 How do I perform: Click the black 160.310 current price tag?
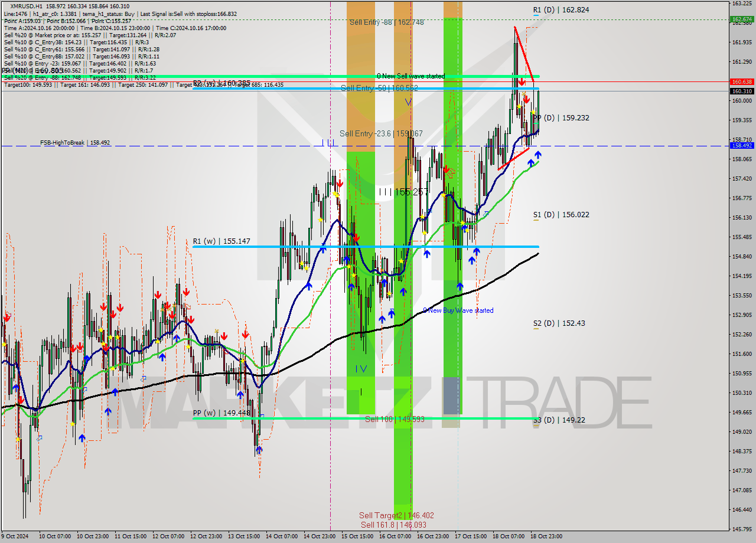coord(742,91)
